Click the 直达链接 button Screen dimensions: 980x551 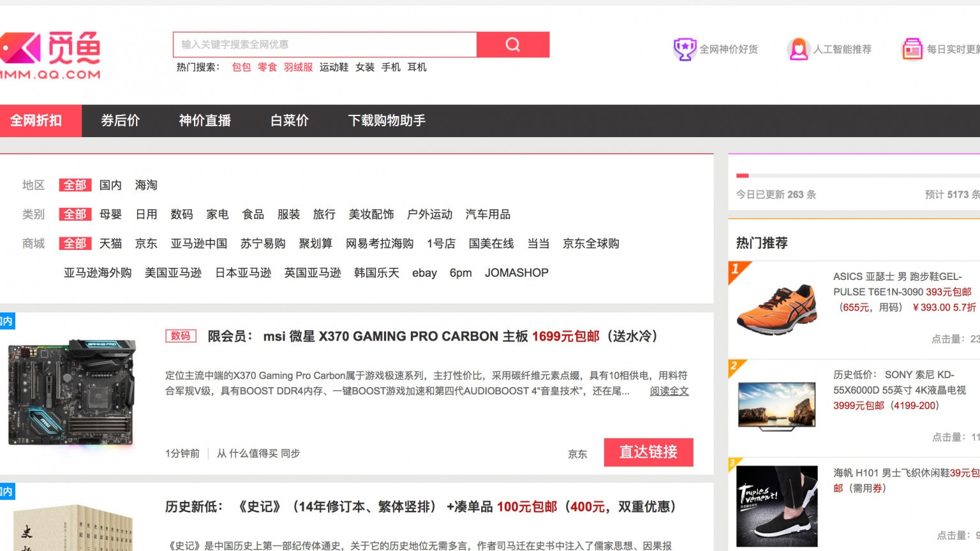648,452
